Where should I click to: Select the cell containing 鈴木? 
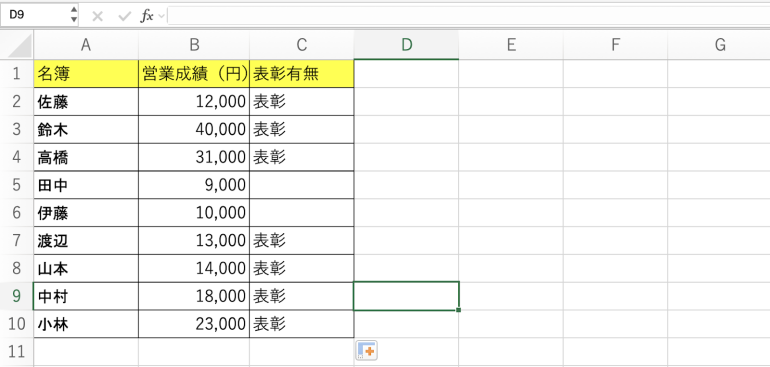[86, 130]
